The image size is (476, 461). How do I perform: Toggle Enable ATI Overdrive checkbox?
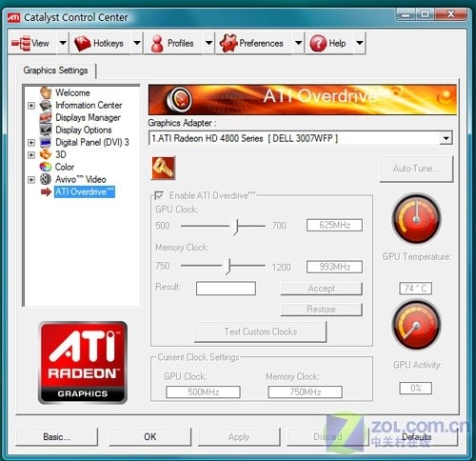click(159, 195)
